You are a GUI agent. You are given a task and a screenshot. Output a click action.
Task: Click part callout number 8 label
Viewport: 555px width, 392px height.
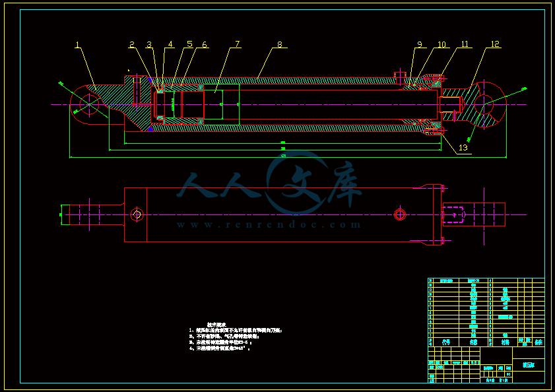[280, 45]
